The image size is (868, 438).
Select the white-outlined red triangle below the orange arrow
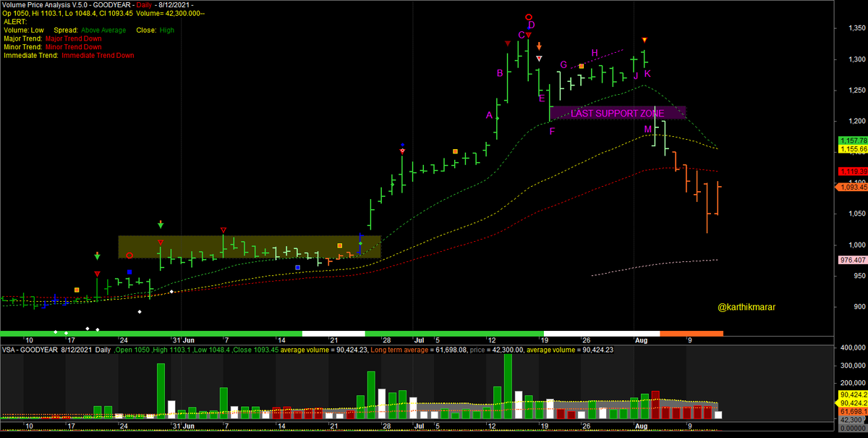tap(539, 58)
